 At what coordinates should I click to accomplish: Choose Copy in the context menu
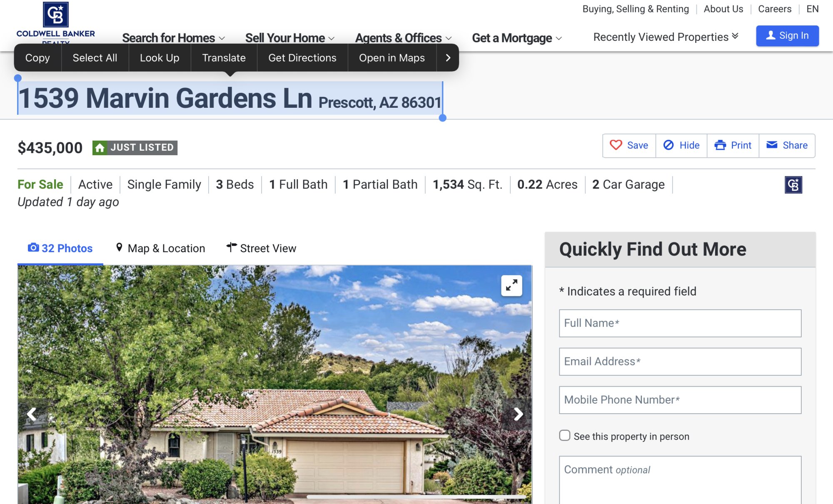click(x=37, y=58)
